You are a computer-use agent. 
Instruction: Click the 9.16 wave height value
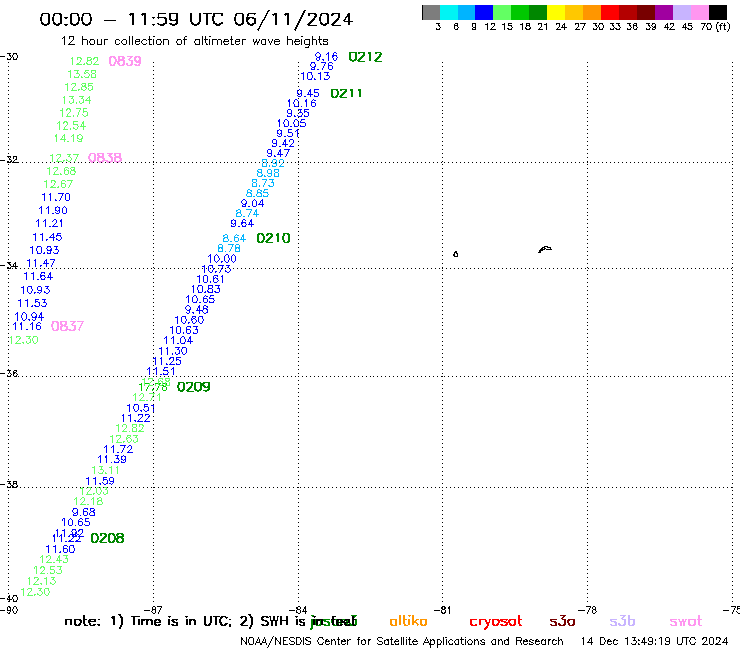pyautogui.click(x=327, y=57)
